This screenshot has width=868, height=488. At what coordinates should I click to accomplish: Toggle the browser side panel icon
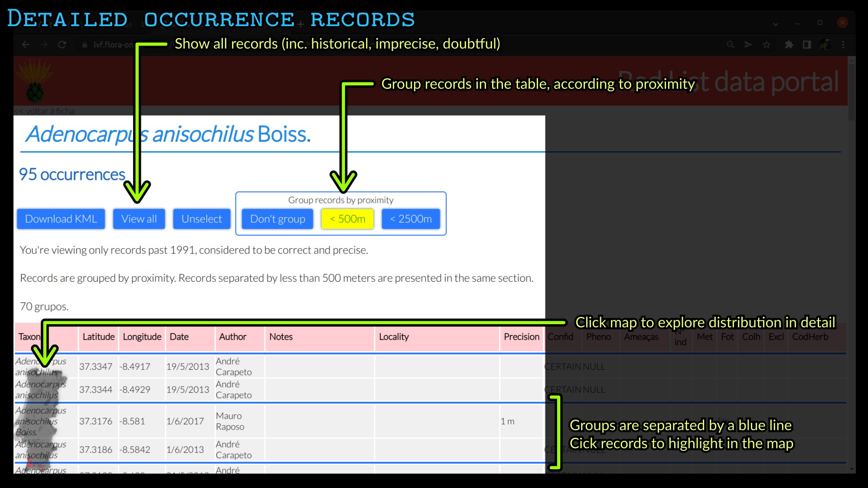(x=806, y=45)
